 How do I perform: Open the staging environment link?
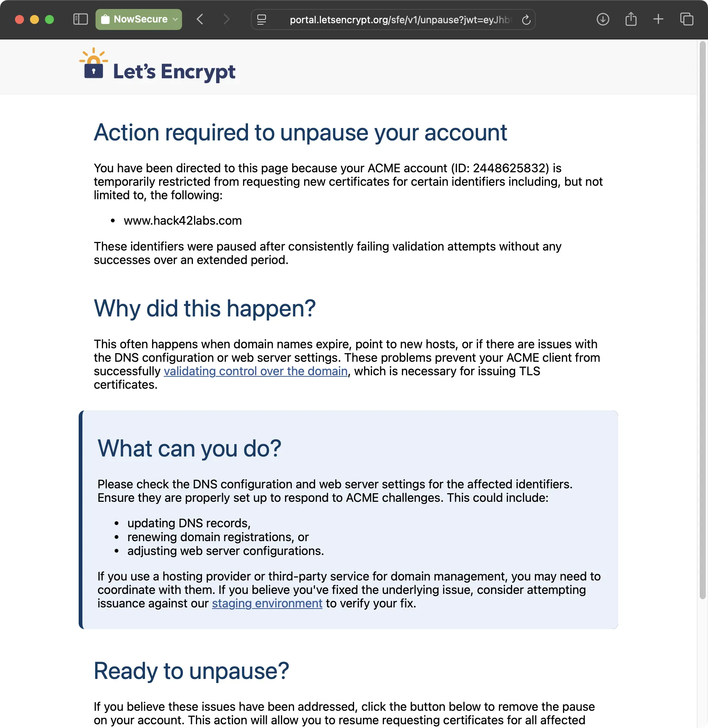(267, 603)
